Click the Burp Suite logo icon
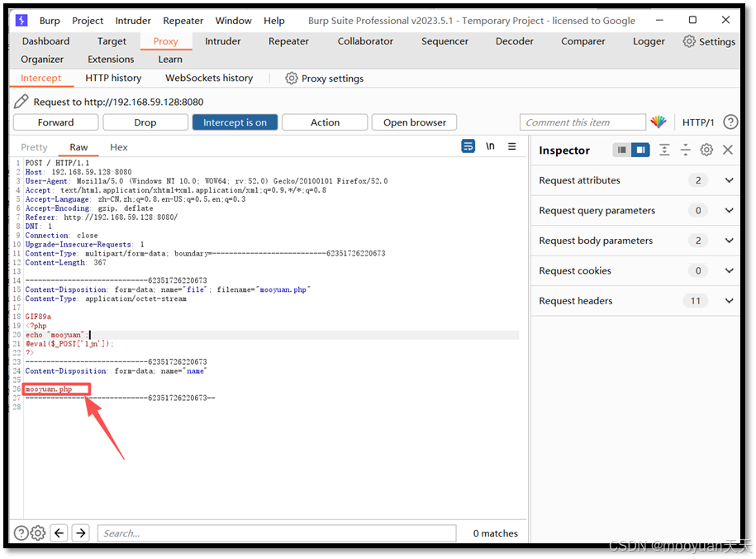This screenshot has height=559, width=756. (21, 21)
